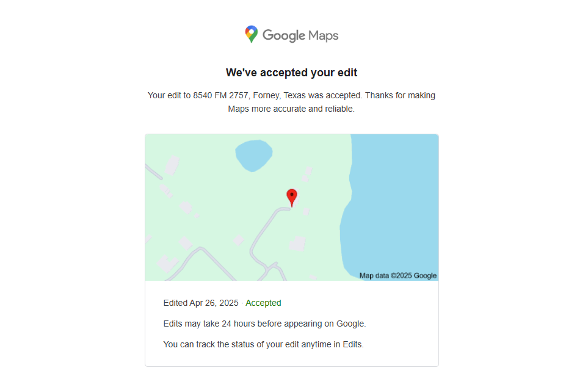Click the large lake area on map
The width and height of the screenshot is (588, 376).
pyautogui.click(x=392, y=203)
